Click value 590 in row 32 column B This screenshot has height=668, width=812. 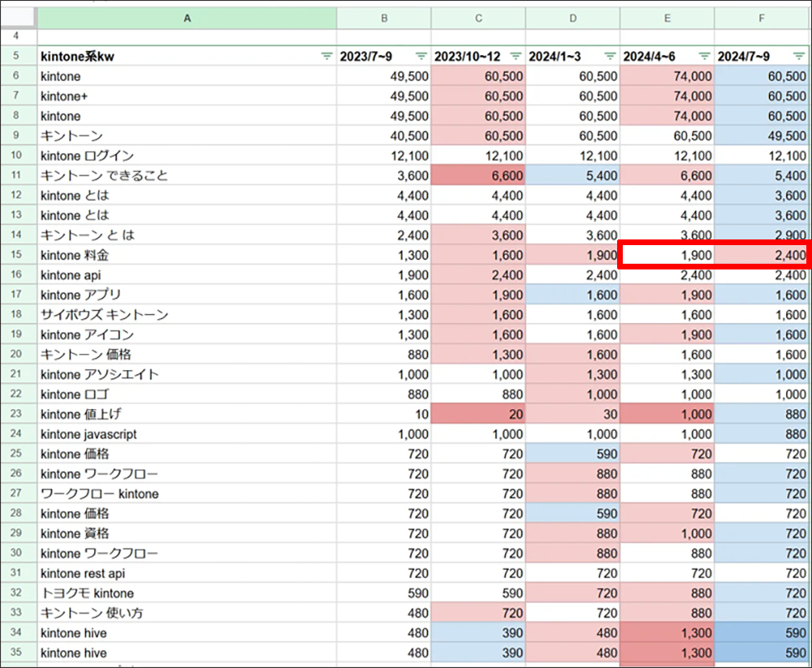pyautogui.click(x=384, y=593)
